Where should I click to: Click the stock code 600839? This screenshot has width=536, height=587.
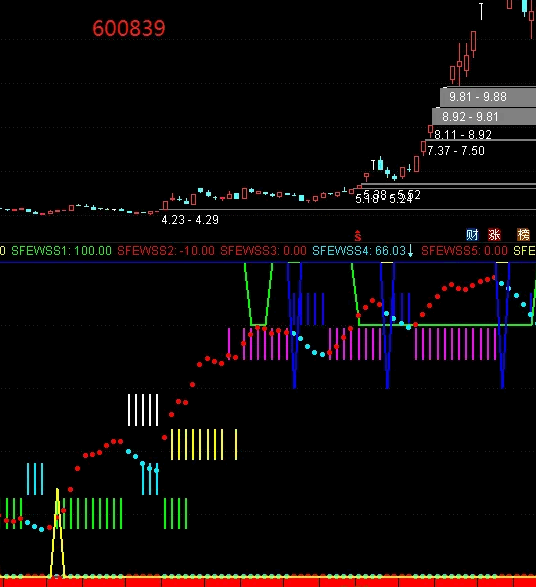(129, 28)
